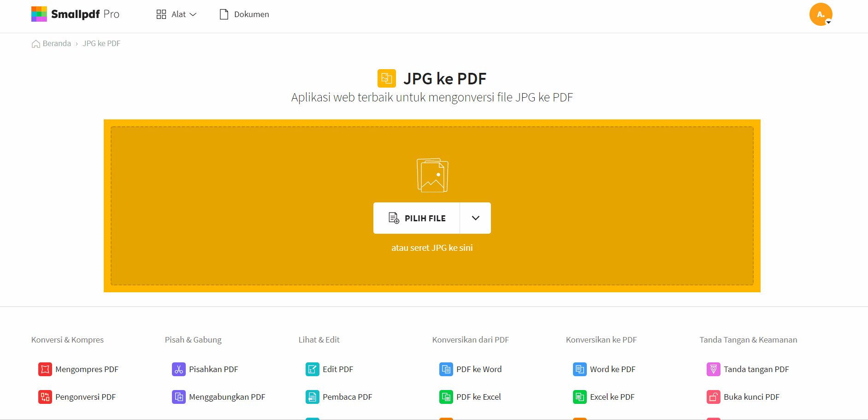Open Pengonversi PDF tool
Image resolution: width=868 pixels, height=420 pixels.
click(x=85, y=397)
